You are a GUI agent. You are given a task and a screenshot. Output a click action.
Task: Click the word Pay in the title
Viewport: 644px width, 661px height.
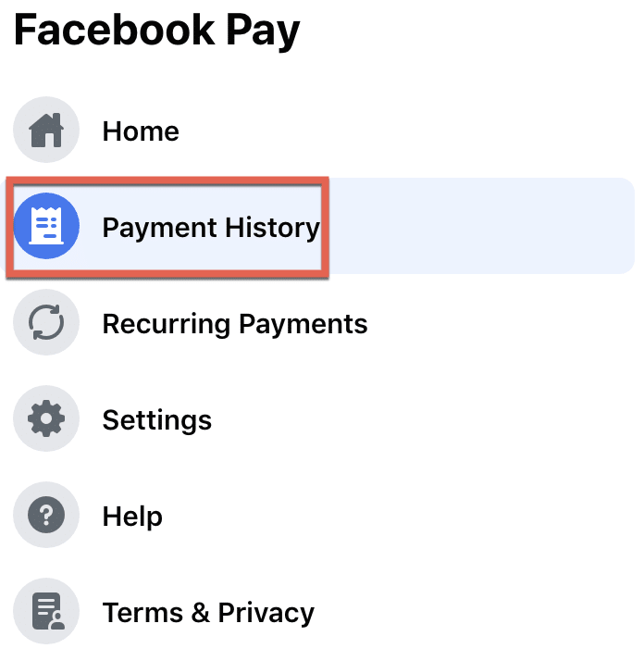pyautogui.click(x=263, y=31)
